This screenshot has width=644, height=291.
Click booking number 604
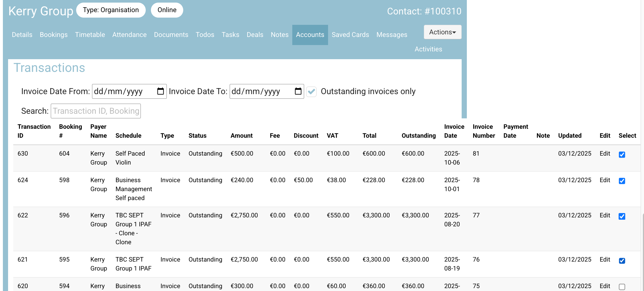pyautogui.click(x=64, y=154)
